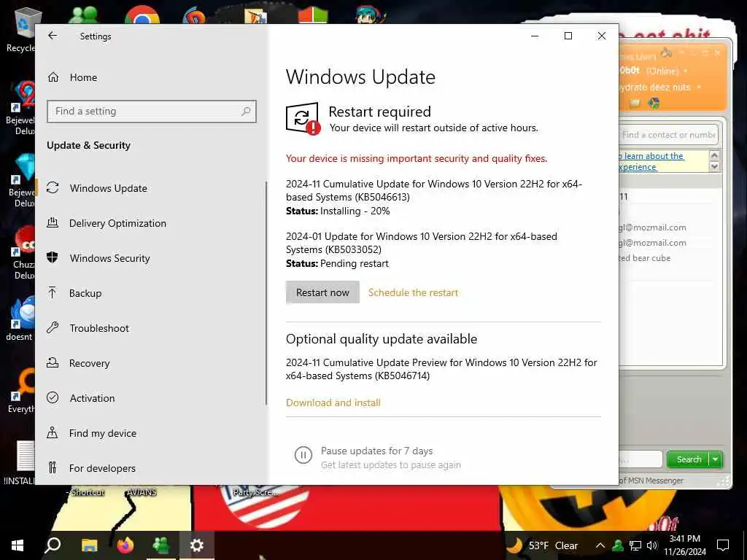
Task: Click the Find a contact field in Messenger
Action: pyautogui.click(x=668, y=135)
